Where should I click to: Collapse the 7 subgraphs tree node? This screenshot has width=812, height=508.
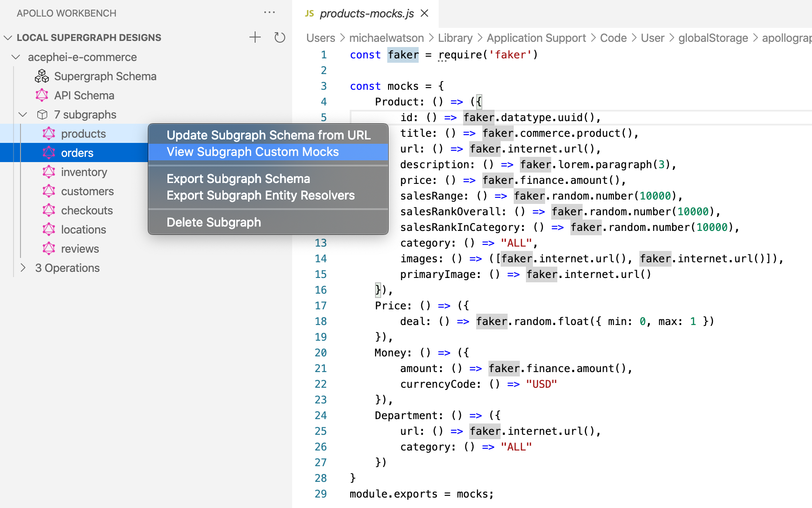[x=23, y=115]
